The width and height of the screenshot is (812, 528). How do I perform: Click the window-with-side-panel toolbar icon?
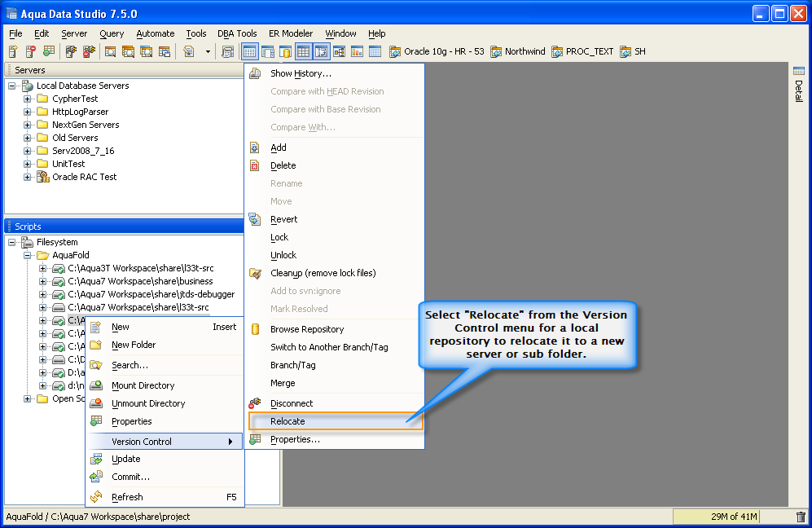(x=268, y=51)
